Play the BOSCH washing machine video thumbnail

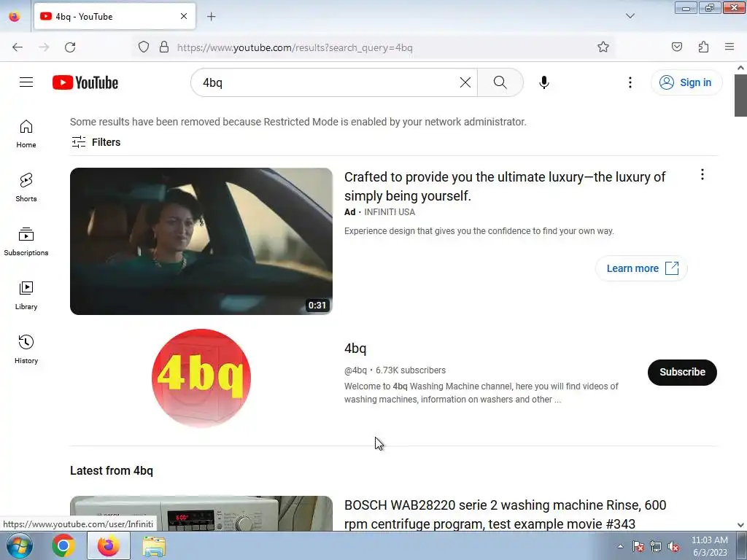[x=201, y=513]
